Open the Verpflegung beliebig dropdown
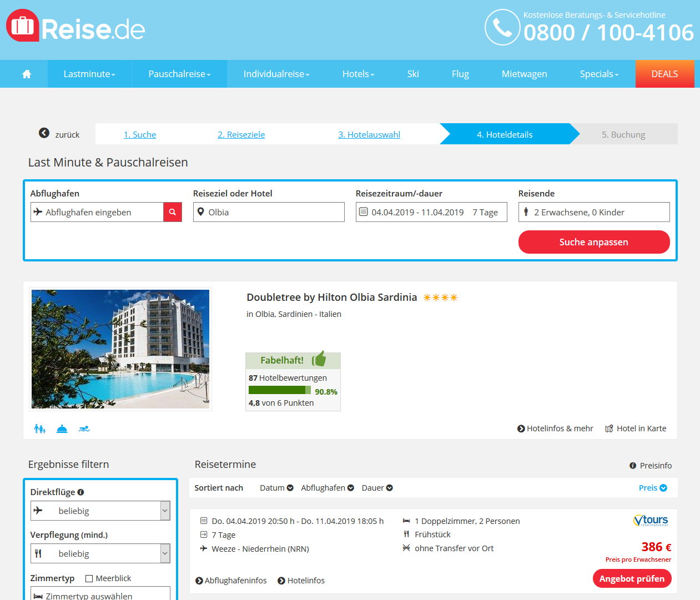The image size is (700, 600). [x=100, y=553]
